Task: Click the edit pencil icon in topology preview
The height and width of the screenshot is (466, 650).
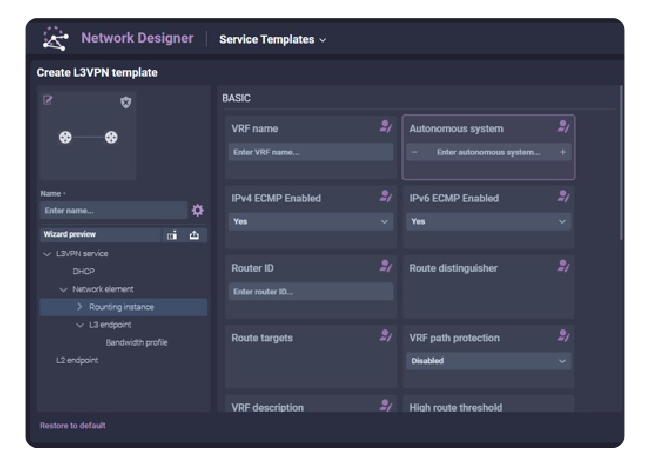Action: [x=48, y=100]
